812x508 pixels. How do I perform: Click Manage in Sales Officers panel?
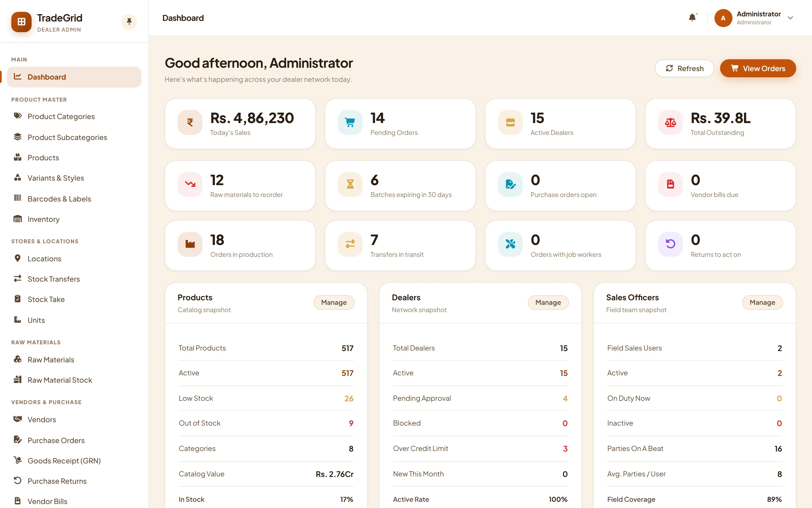762,302
